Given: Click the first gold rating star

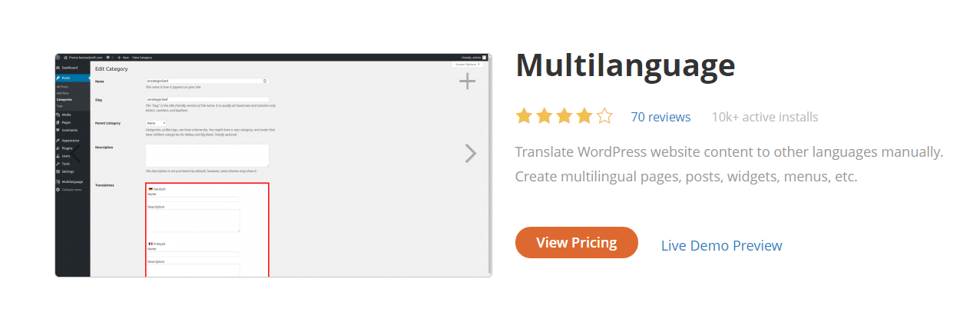Looking at the screenshot, I should tap(524, 116).
